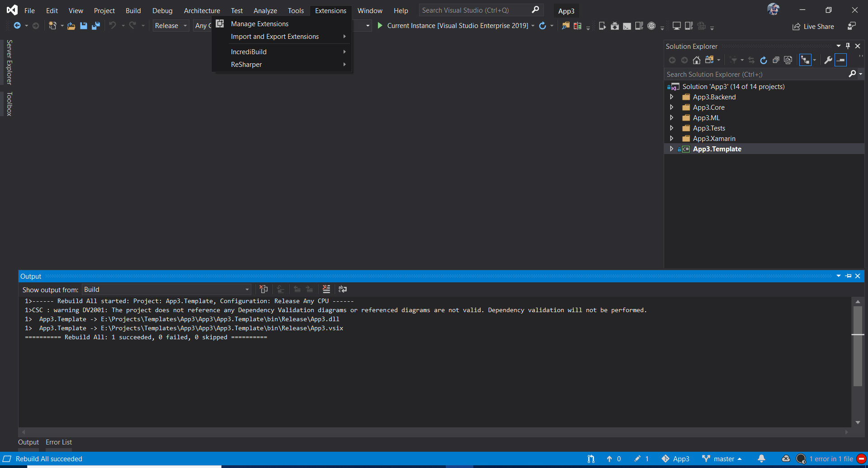Toggle Collapse All in Solution Explorer

[x=776, y=60]
